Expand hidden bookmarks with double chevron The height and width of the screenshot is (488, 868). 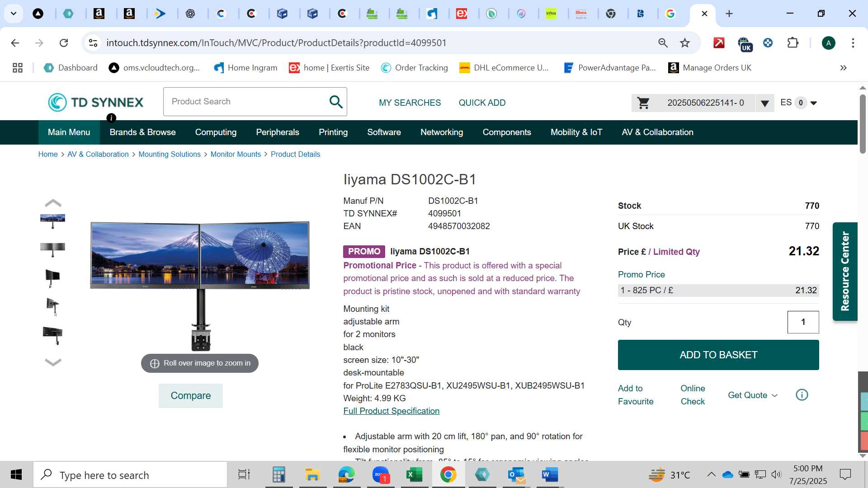pyautogui.click(x=843, y=68)
